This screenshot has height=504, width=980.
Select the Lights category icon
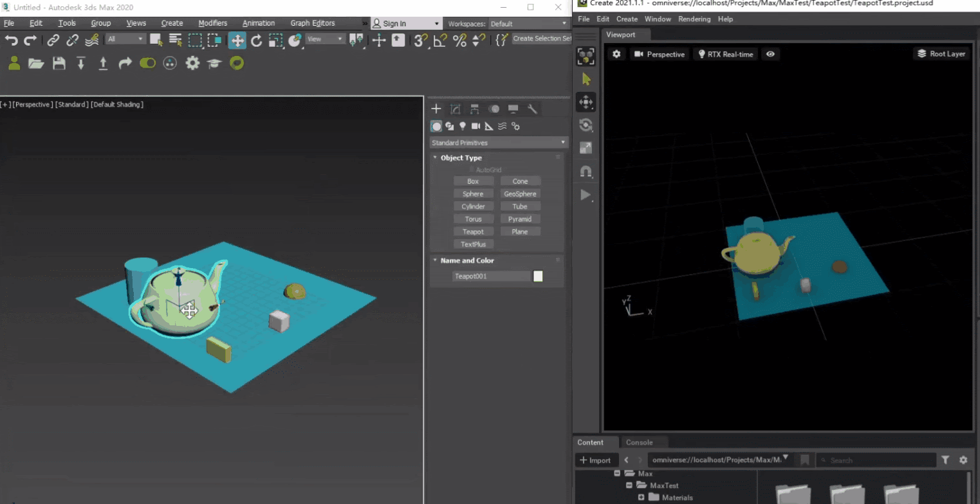(x=463, y=126)
